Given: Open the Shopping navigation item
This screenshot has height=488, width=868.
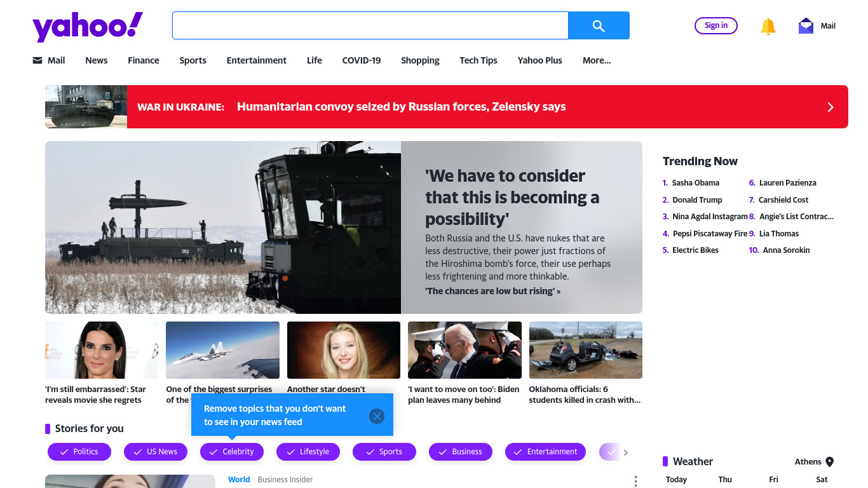Looking at the screenshot, I should (420, 60).
